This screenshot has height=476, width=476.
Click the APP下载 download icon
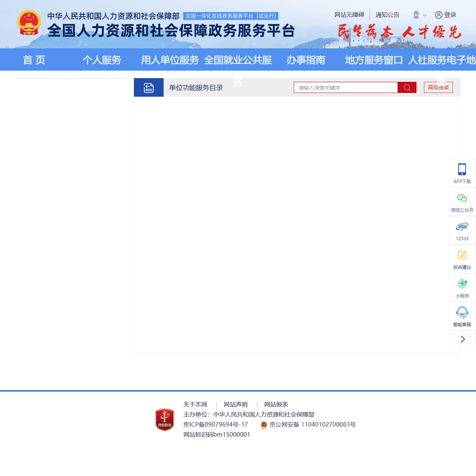[x=462, y=169]
